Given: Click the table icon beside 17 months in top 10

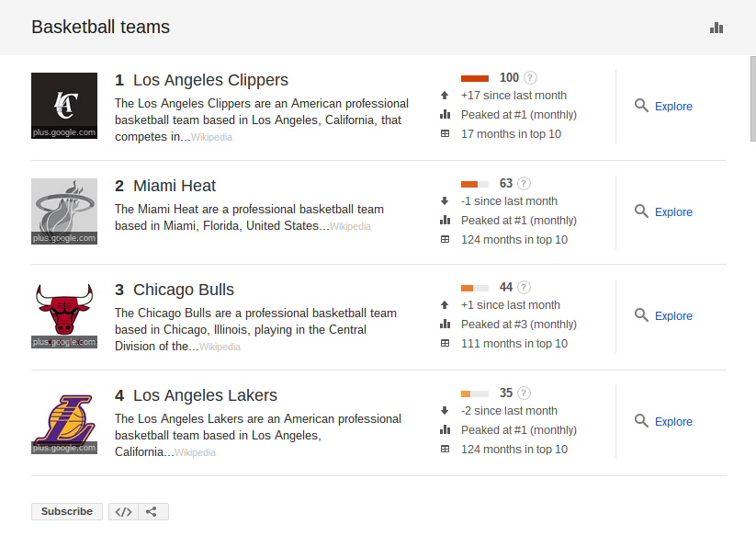Looking at the screenshot, I should [x=445, y=133].
